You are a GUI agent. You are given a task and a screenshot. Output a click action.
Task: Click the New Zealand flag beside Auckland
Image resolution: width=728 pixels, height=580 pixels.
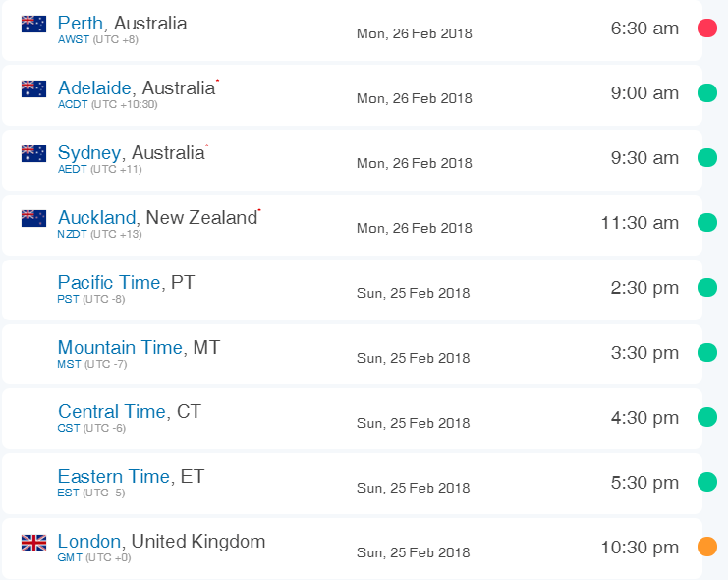[33, 218]
